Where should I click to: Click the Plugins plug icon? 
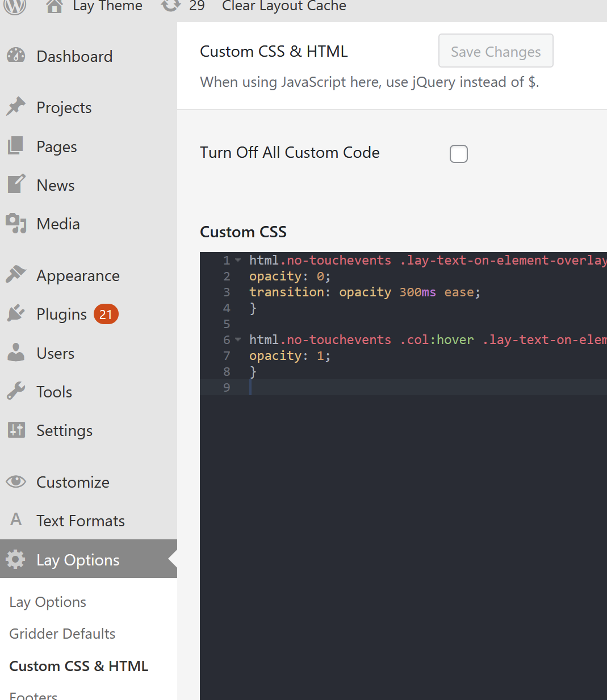(16, 313)
